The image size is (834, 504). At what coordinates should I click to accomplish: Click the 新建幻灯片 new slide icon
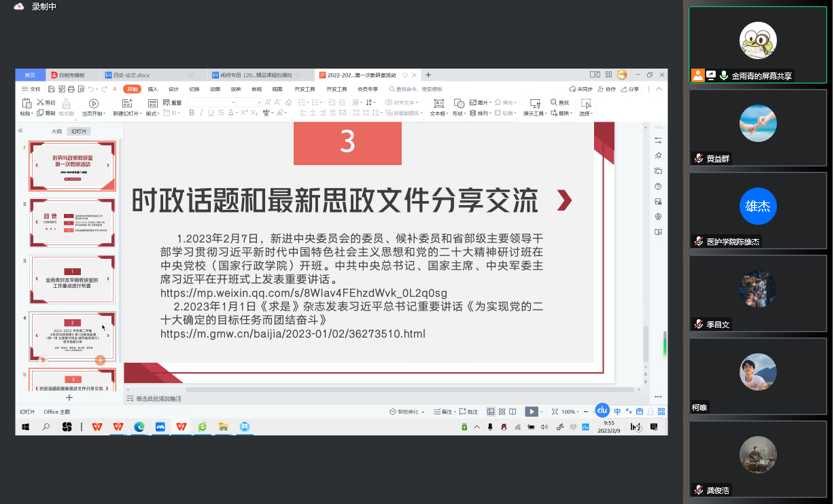click(126, 103)
